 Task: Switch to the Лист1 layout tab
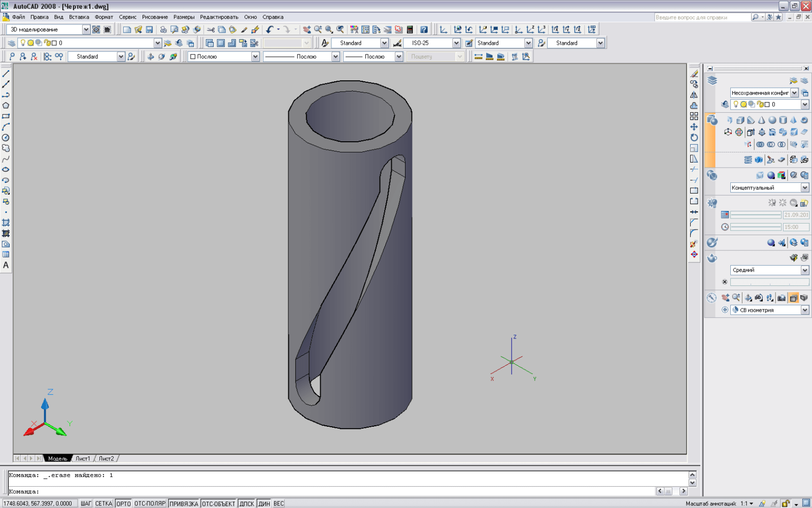click(x=83, y=459)
